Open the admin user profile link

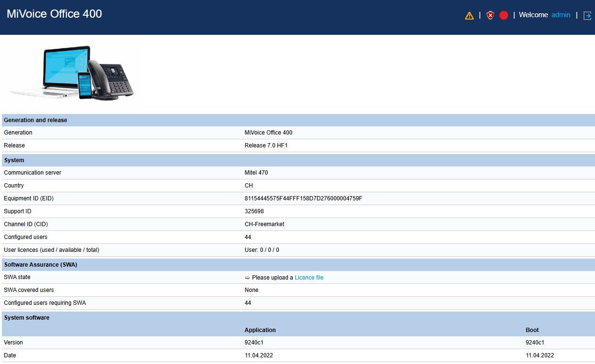(561, 15)
